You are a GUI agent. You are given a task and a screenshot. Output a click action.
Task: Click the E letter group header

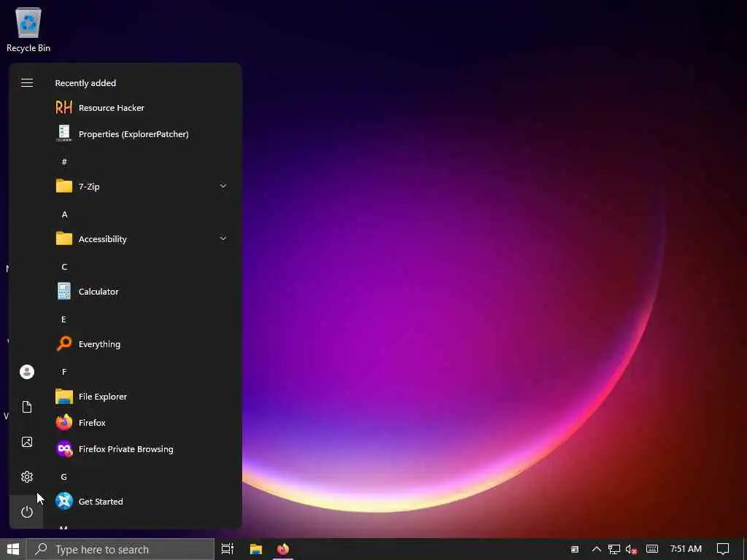[x=64, y=319]
